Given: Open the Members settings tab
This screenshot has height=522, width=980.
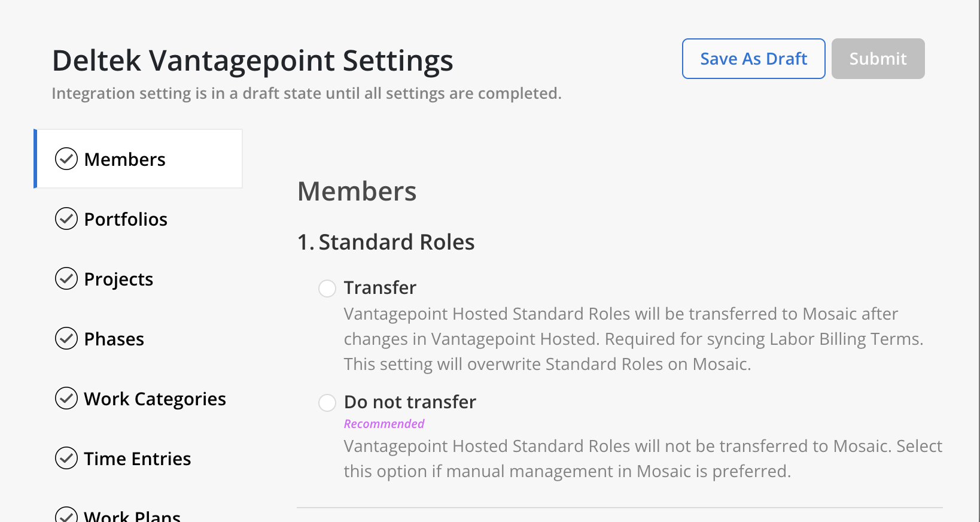Looking at the screenshot, I should tap(138, 159).
